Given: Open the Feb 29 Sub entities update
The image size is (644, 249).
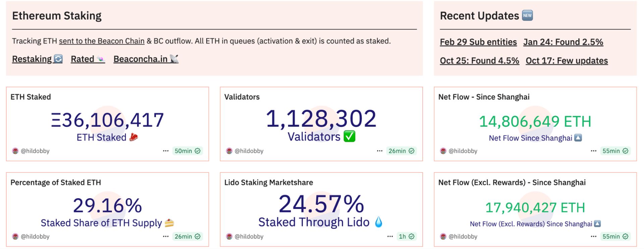Looking at the screenshot, I should coord(478,42).
